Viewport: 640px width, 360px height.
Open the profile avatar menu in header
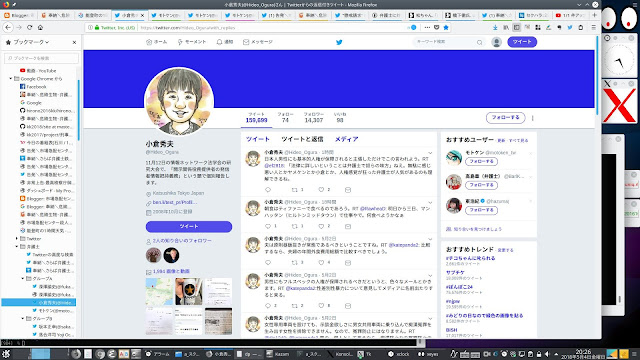pyautogui.click(x=496, y=42)
